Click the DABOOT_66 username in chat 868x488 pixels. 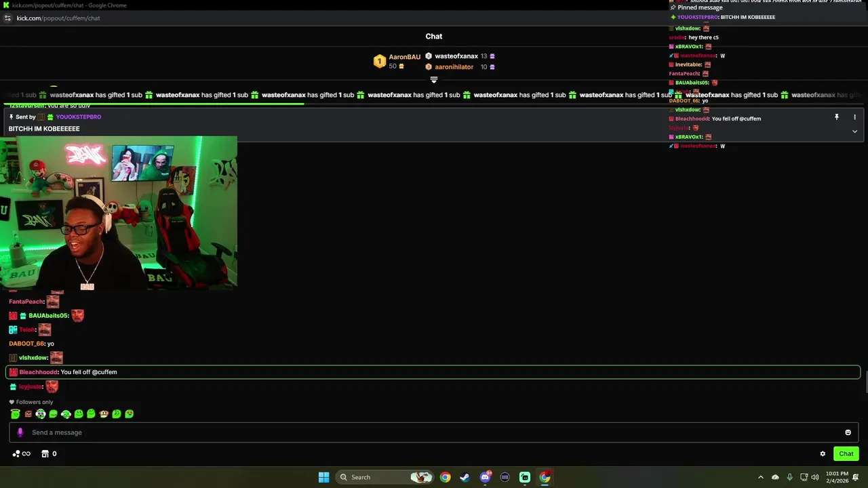pos(26,344)
